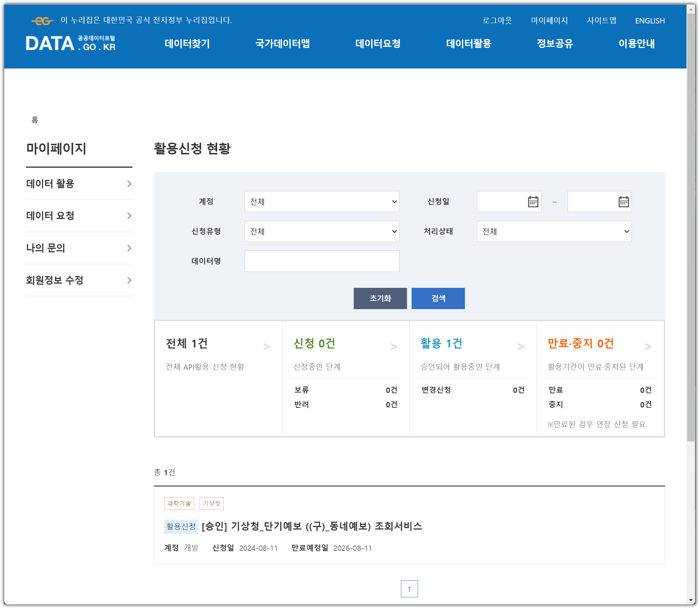
Task: Open the 데이터찾기 top menu
Action: pyautogui.click(x=187, y=44)
